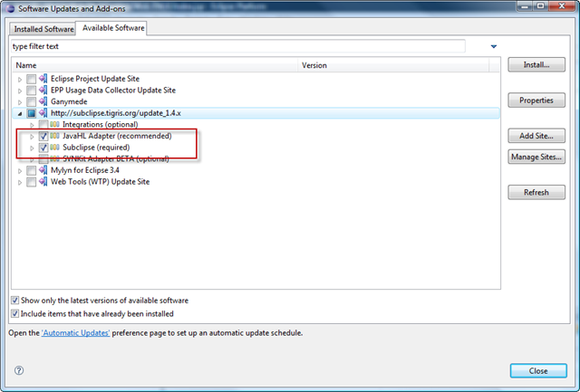Expand the JavaHL Adapter (recommended) node
This screenshot has width=580, height=392.
32,137
